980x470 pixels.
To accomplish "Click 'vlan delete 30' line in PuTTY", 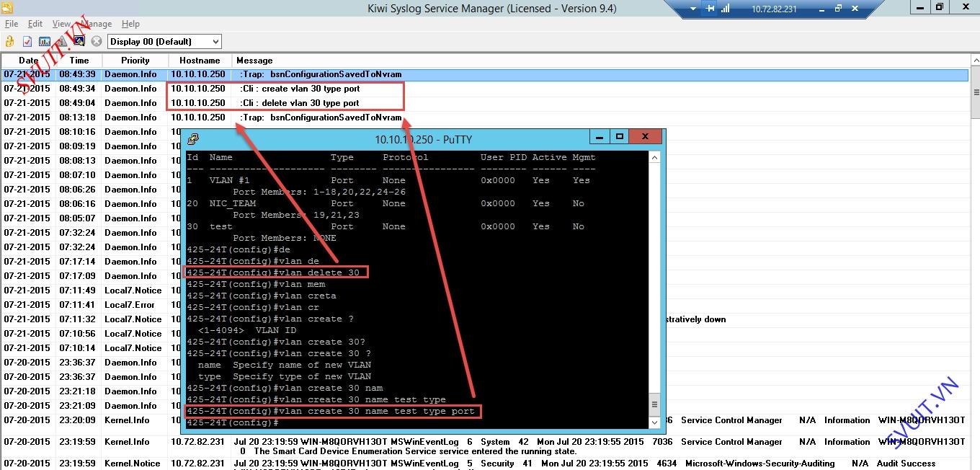I will [272, 272].
